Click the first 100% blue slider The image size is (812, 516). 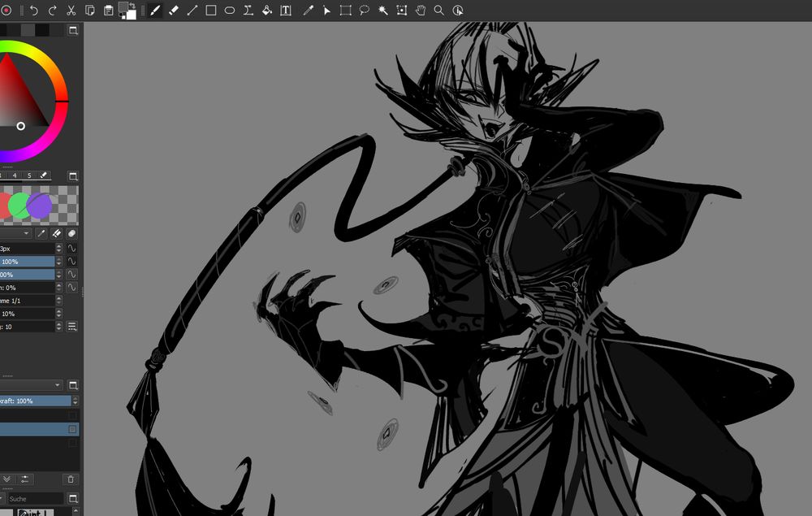[x=27, y=262]
